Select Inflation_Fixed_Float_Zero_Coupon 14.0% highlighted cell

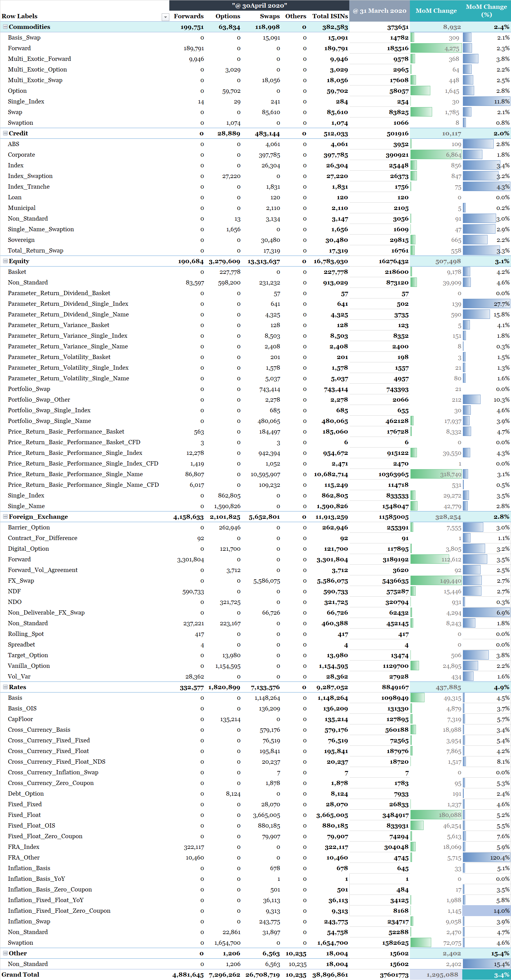coord(486,911)
